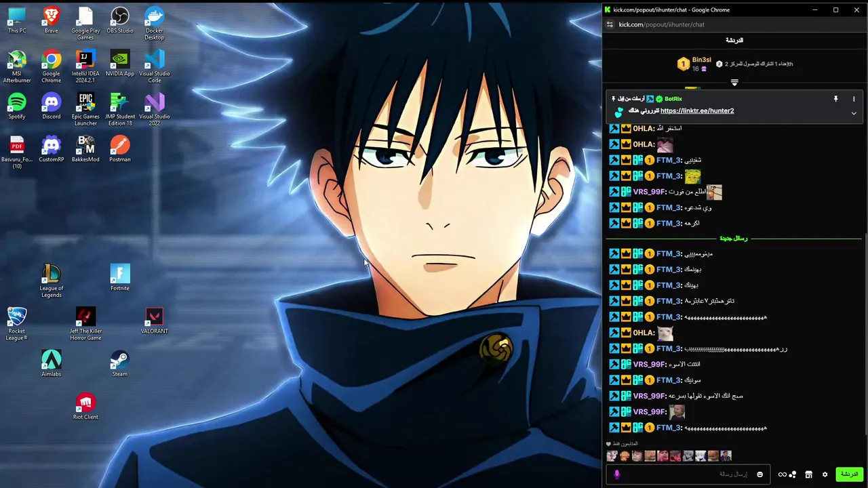Open the Rocket League shortcut
This screenshot has height=488, width=868.
(x=17, y=323)
